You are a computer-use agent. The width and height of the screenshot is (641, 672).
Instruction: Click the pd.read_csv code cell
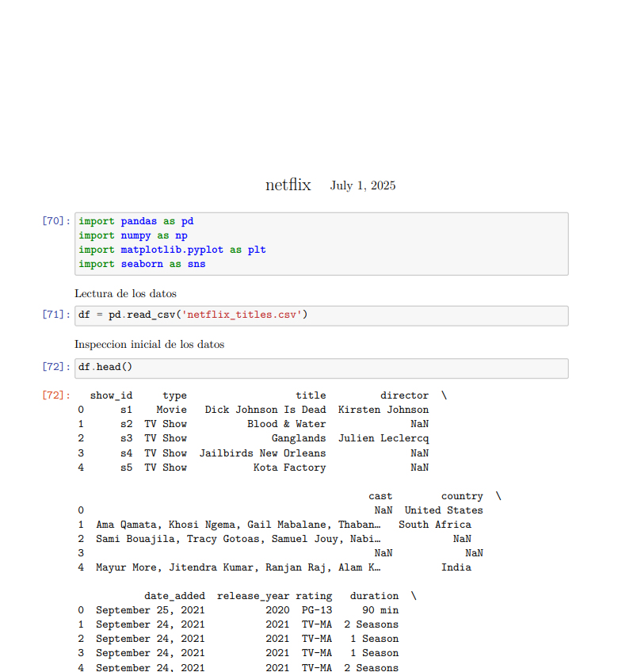[322, 316]
